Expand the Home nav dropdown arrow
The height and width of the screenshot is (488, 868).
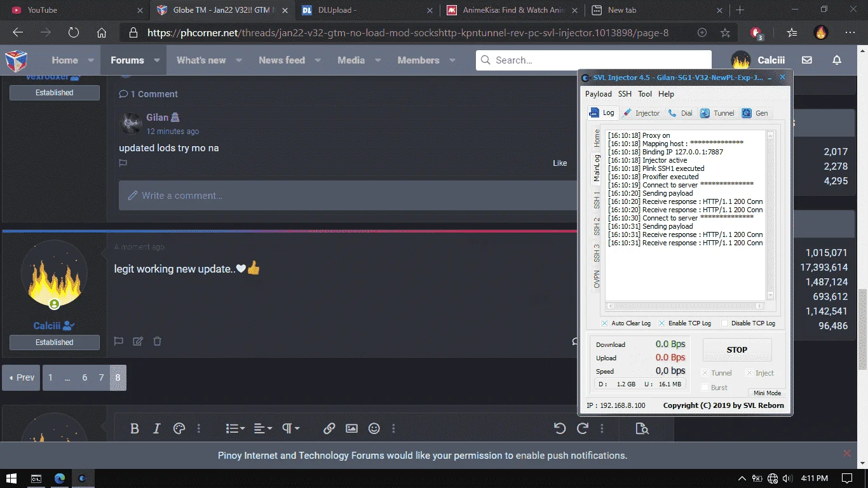pos(90,60)
